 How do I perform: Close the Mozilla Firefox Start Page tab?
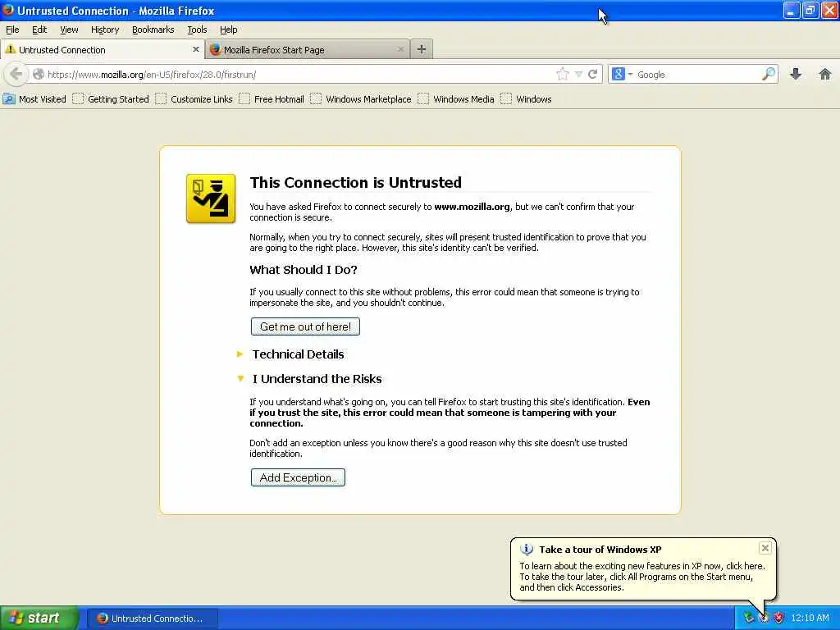(400, 49)
